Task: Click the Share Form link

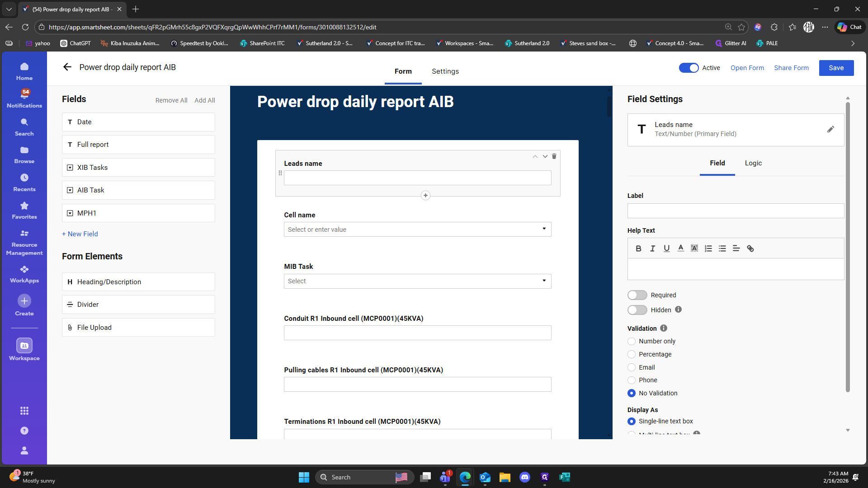Action: tap(791, 68)
